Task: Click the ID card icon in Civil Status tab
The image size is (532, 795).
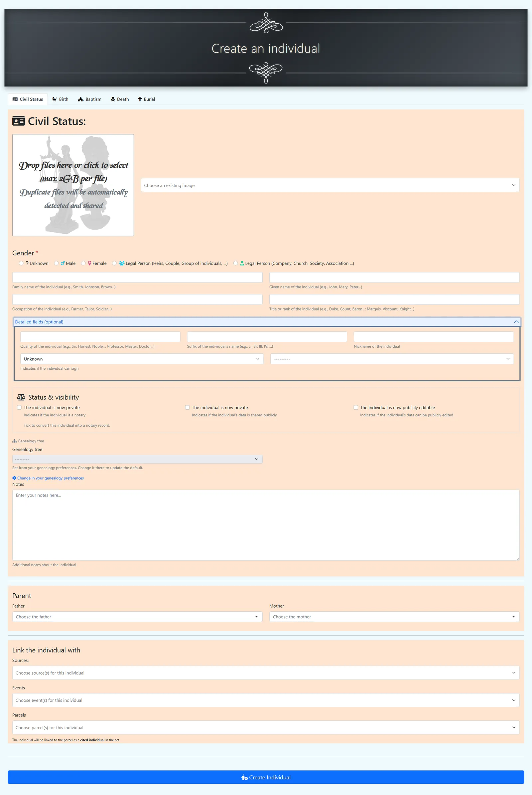Action: pos(15,99)
